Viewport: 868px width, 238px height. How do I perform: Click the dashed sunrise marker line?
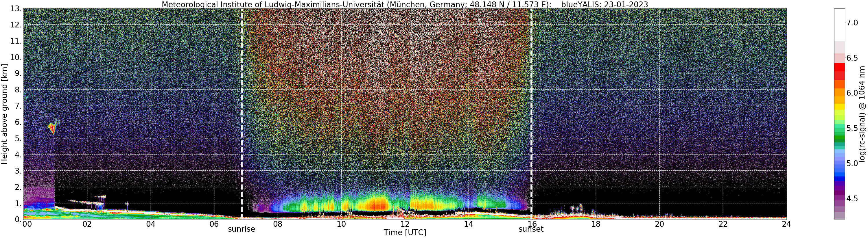point(242,114)
